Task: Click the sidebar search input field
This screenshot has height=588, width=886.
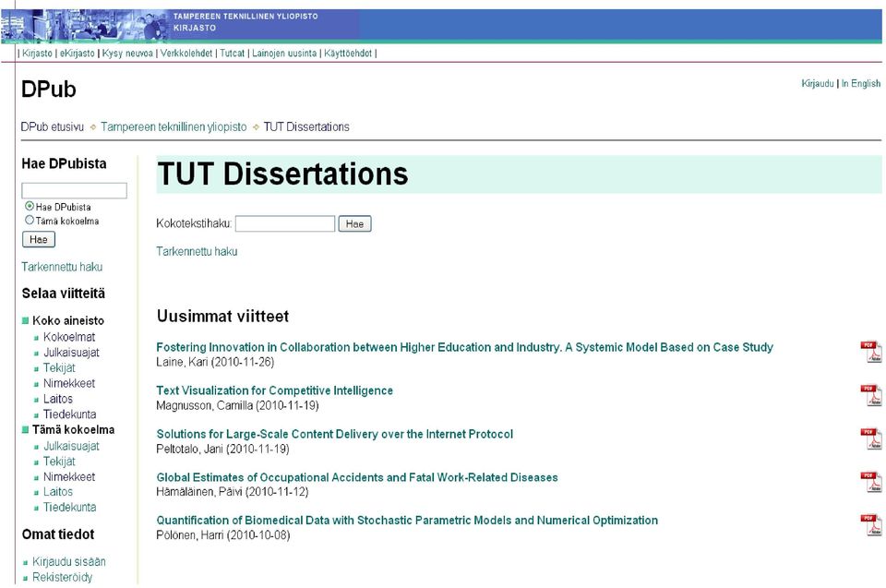Action: click(x=74, y=190)
